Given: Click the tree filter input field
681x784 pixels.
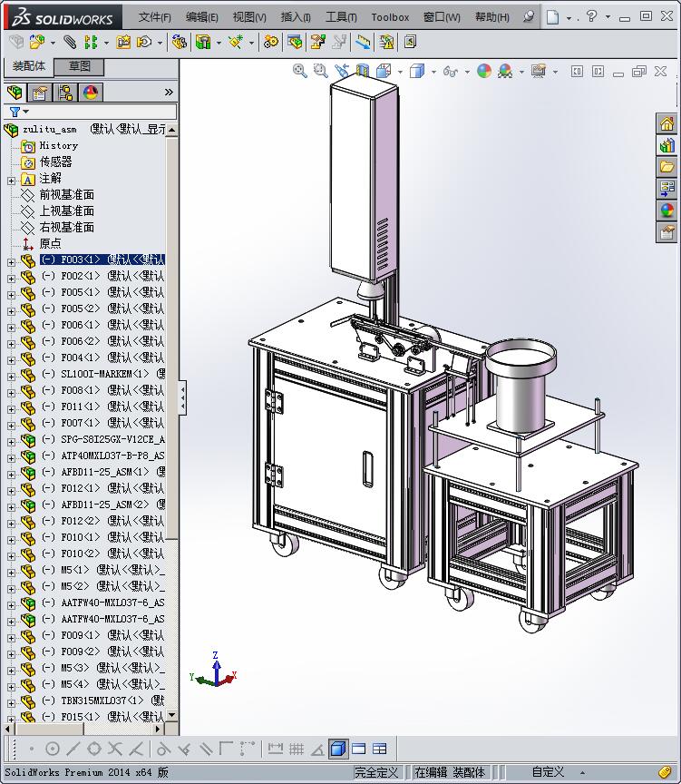Looking at the screenshot, I should point(103,111).
